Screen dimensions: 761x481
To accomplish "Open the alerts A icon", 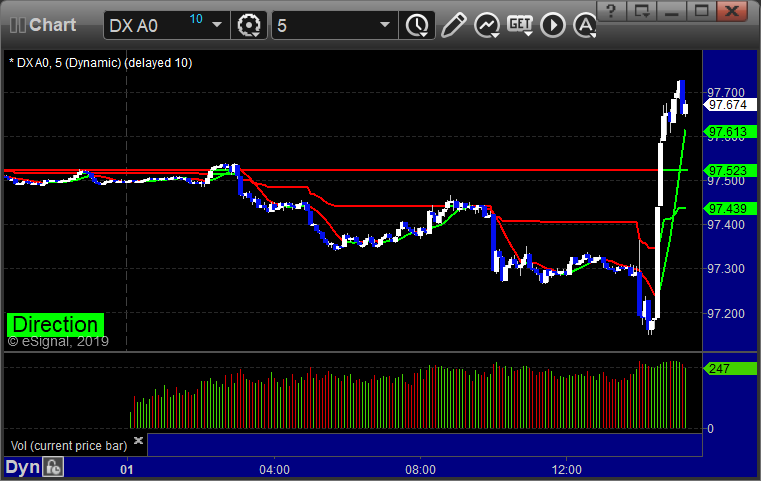I will tap(585, 25).
